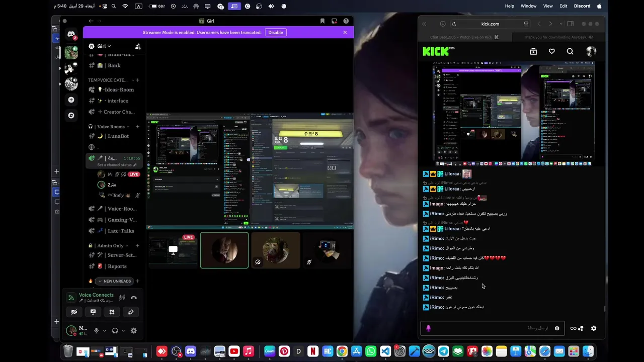
Task: Open Discord inbox icon in title bar
Action: point(334,21)
